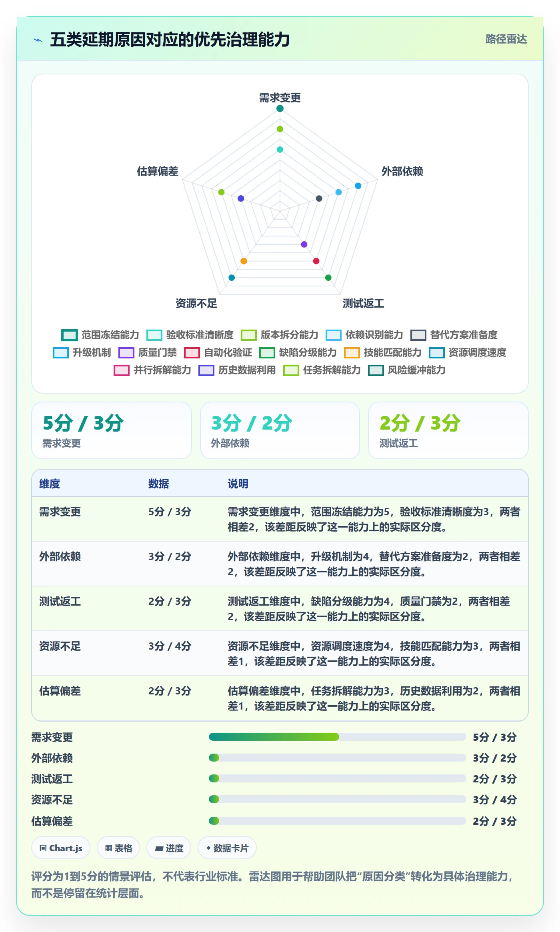Toggle the 替代方案准备度 legend item
This screenshot has width=560, height=932.
click(x=454, y=335)
